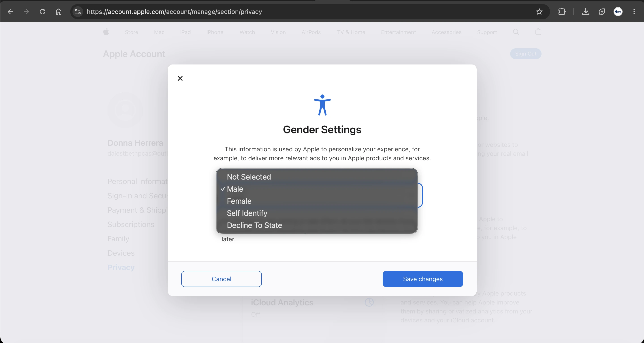Viewport: 644px width, 343px height.
Task: Choose the Male option
Action: coord(316,189)
